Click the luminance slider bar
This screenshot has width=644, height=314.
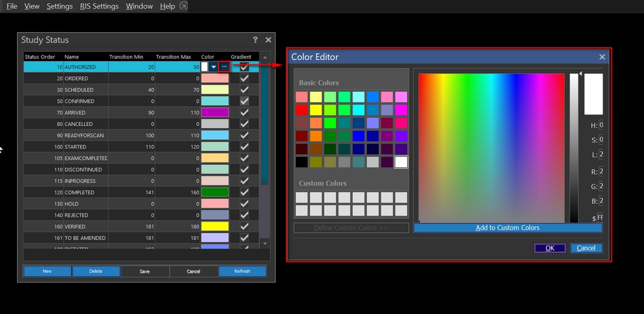(574, 148)
